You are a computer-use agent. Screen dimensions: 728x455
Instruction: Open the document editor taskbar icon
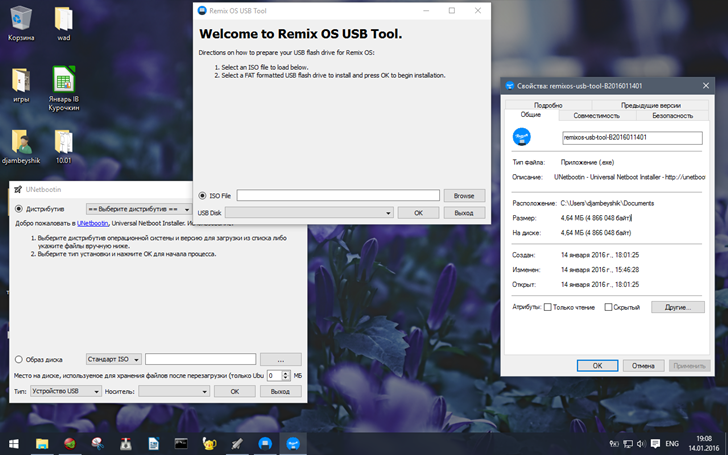pyautogui.click(x=153, y=444)
